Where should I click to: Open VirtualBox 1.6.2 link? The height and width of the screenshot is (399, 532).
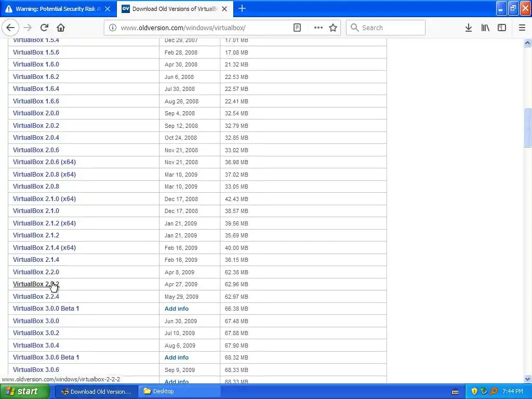(36, 77)
